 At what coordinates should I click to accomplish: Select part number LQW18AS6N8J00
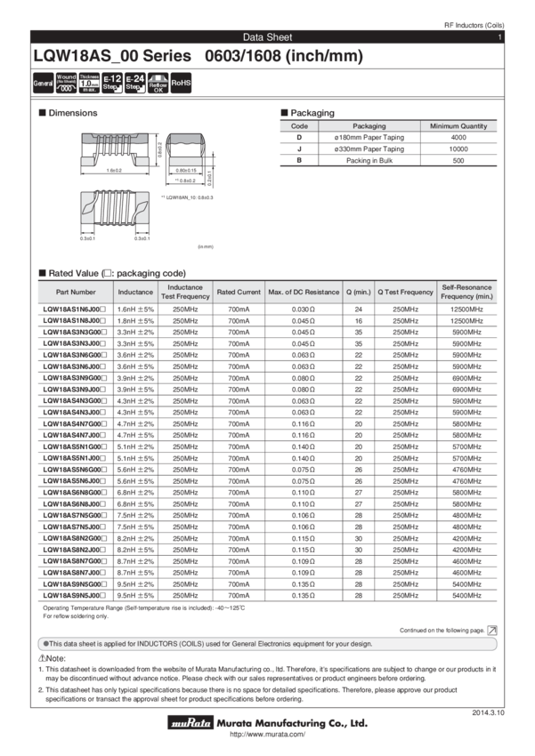(x=74, y=503)
